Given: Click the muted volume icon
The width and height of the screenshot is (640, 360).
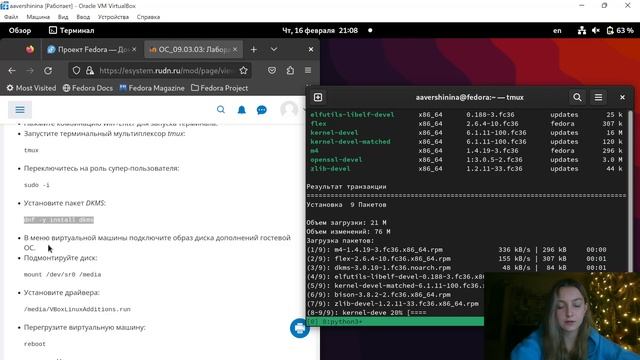Looking at the screenshot, I should (x=596, y=30).
